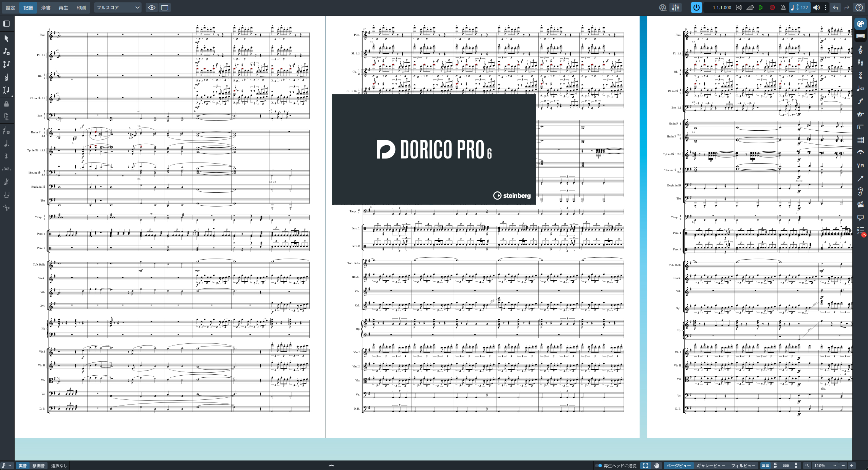Open the mixer from the top toolbar
868x470 pixels.
(x=676, y=7)
